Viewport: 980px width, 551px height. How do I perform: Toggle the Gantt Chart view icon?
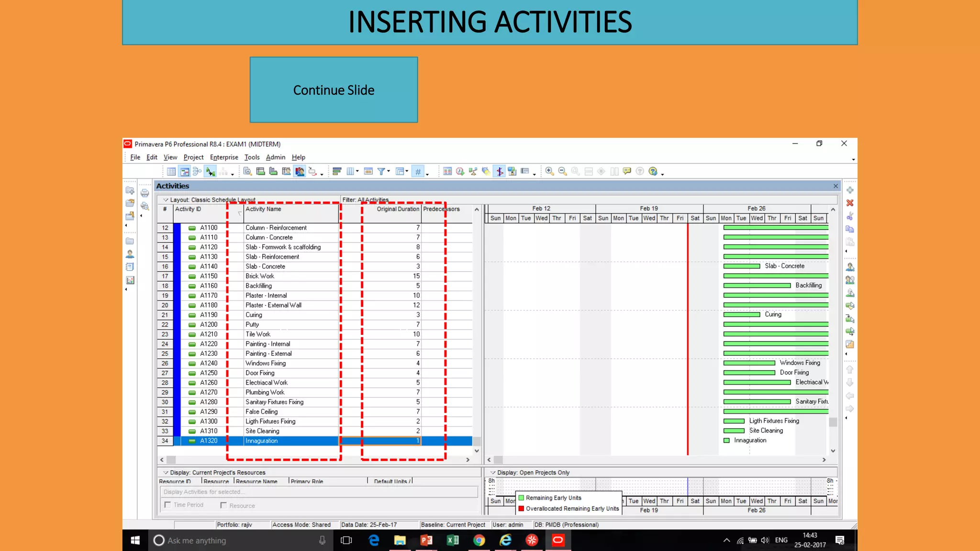click(184, 171)
